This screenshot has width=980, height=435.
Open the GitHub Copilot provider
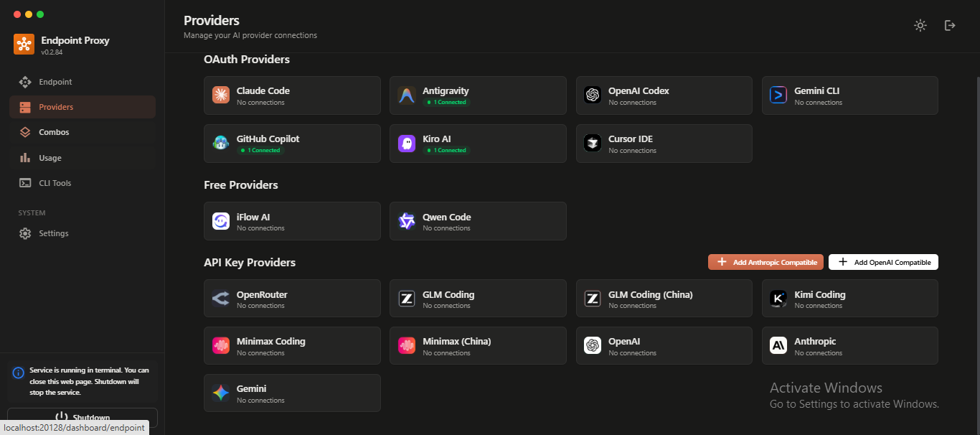pyautogui.click(x=292, y=143)
